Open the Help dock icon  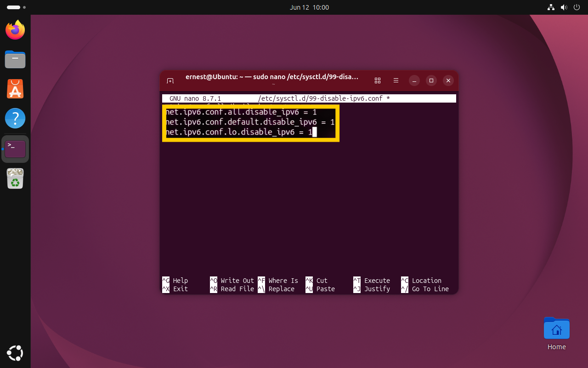tap(15, 118)
